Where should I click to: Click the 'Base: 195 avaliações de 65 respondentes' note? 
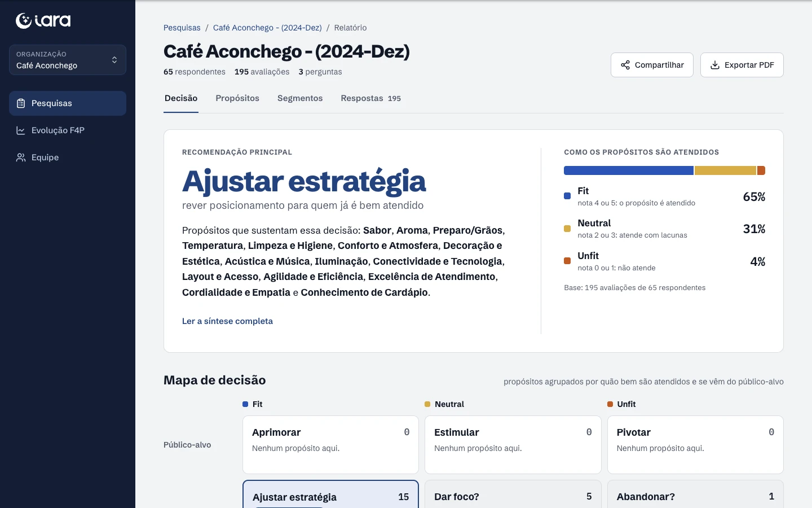pos(635,288)
